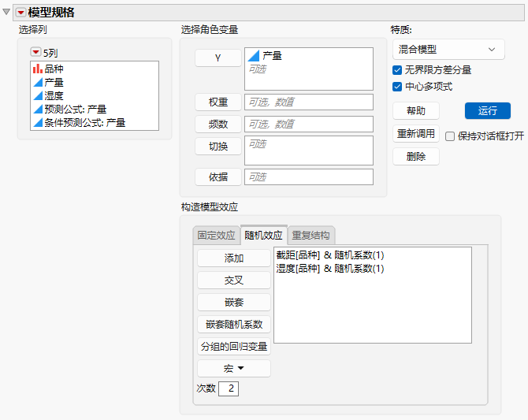
Task: Click the 嵌套 effect button
Action: (x=234, y=303)
